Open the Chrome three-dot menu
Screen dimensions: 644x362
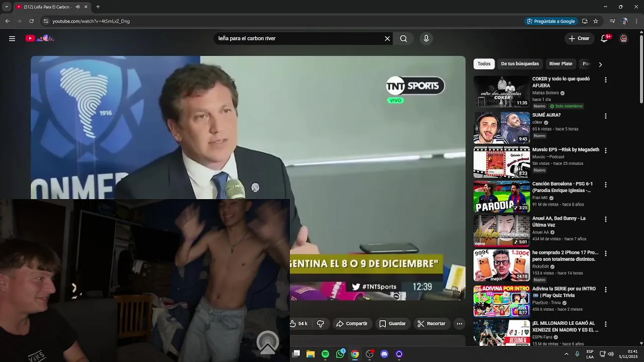(x=636, y=21)
